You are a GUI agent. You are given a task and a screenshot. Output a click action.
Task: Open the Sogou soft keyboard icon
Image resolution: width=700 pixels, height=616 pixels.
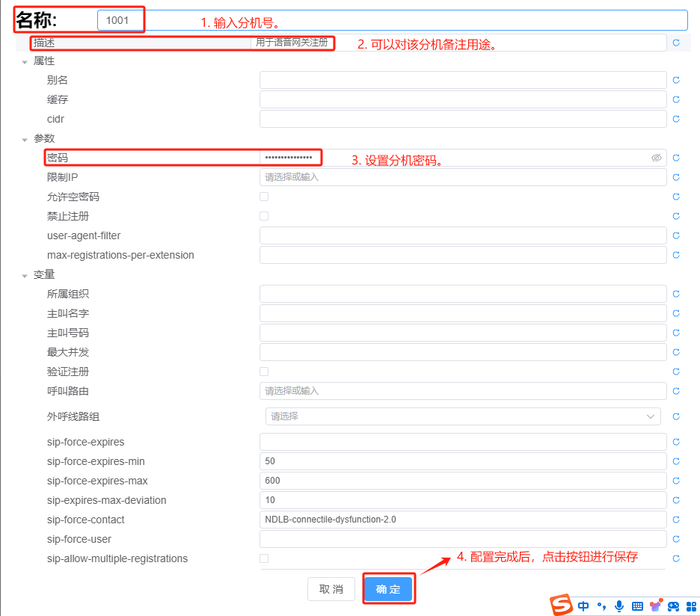tap(637, 606)
